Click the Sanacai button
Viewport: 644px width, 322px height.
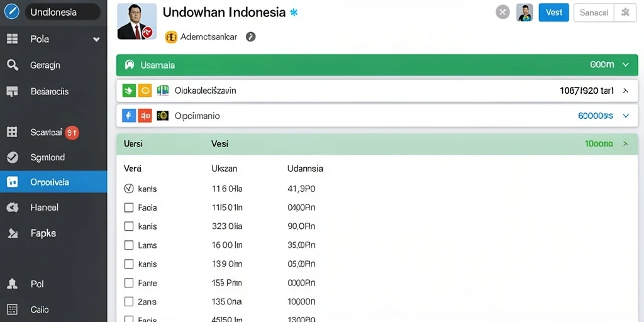pos(594,13)
